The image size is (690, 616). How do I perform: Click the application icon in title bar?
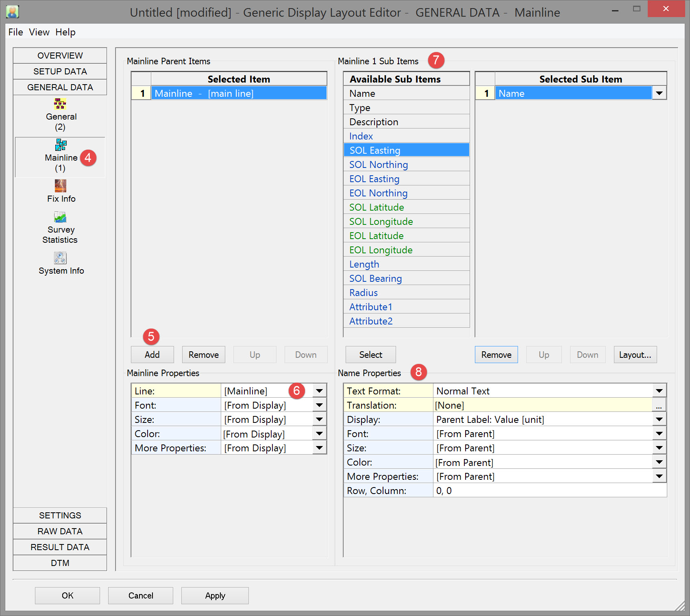click(x=13, y=12)
